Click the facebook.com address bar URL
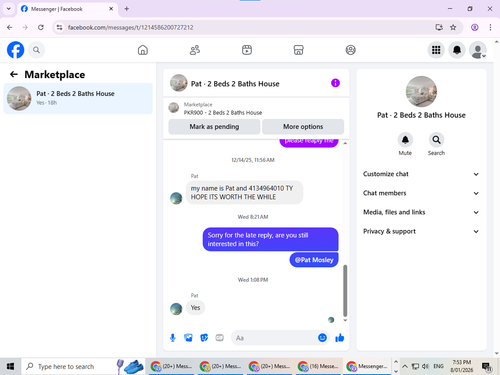 tap(130, 27)
